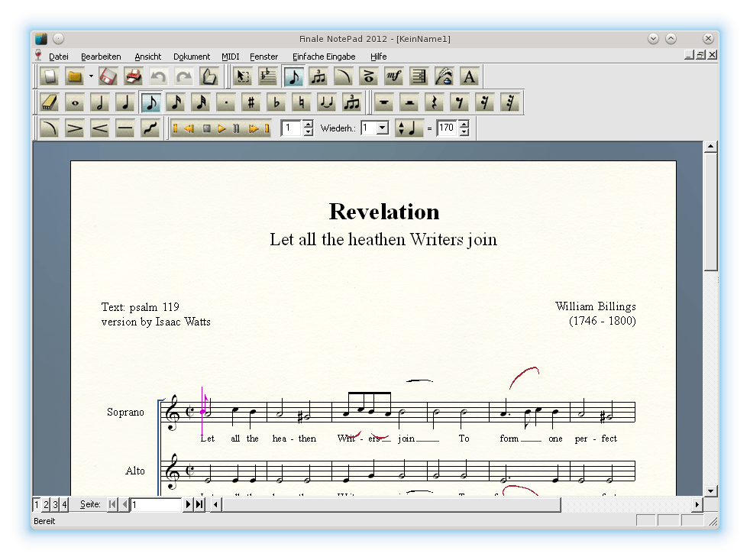Select the Articulation tool
Image resolution: width=750 pixels, height=560 pixels.
click(x=369, y=76)
